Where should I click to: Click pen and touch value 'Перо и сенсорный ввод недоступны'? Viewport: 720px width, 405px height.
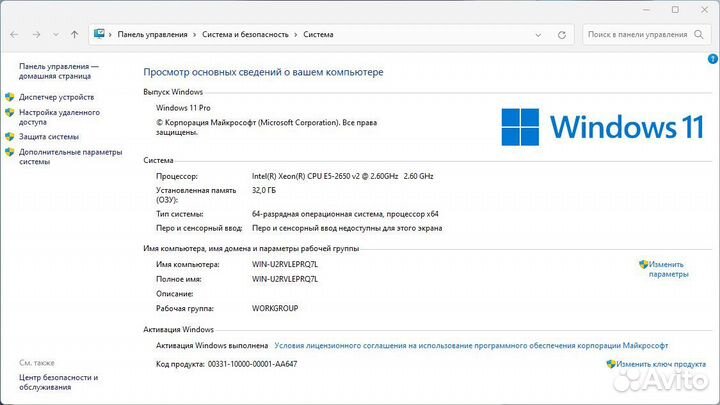coord(347,228)
